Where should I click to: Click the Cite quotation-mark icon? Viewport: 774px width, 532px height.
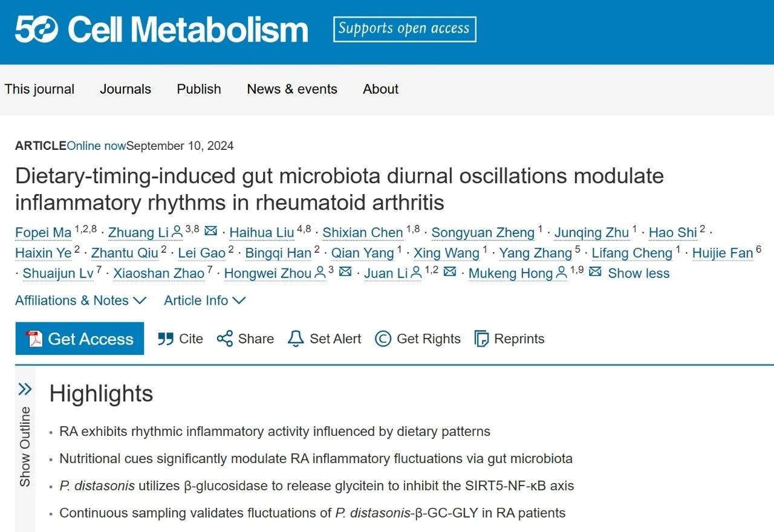point(166,339)
